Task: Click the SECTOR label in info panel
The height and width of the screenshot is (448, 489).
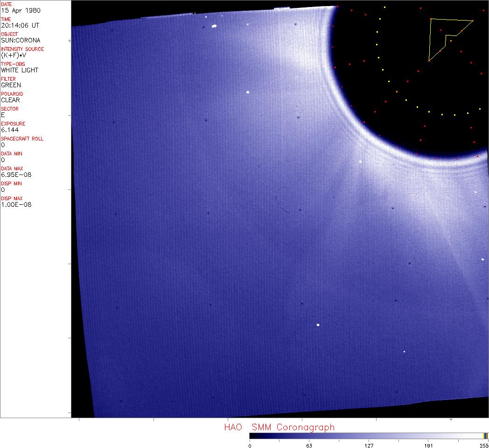Action: [x=10, y=109]
